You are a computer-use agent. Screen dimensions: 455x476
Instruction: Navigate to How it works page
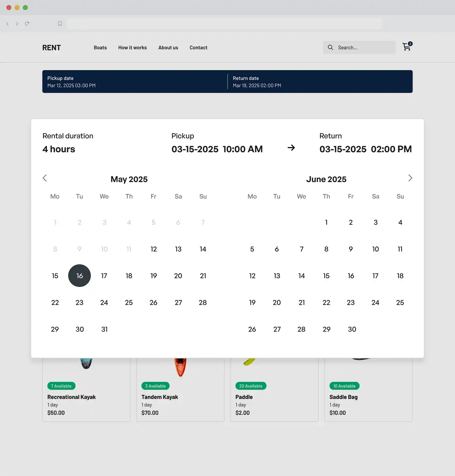[132, 48]
